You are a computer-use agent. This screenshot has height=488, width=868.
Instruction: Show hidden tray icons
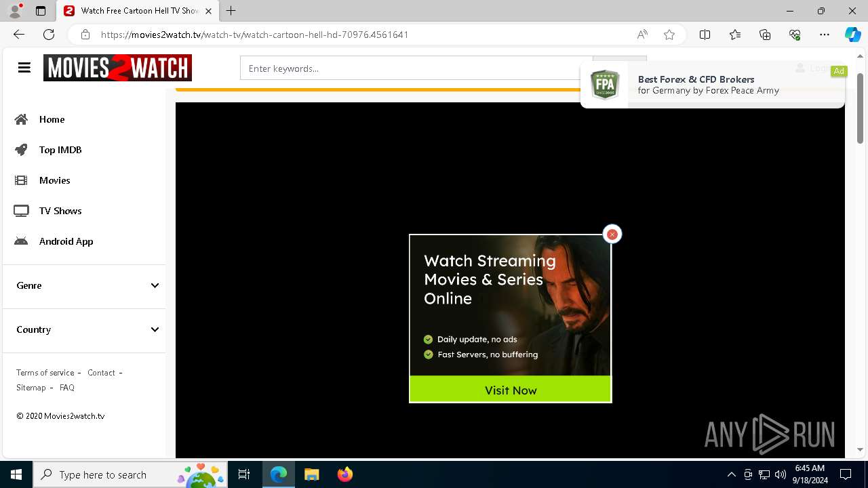point(731,474)
